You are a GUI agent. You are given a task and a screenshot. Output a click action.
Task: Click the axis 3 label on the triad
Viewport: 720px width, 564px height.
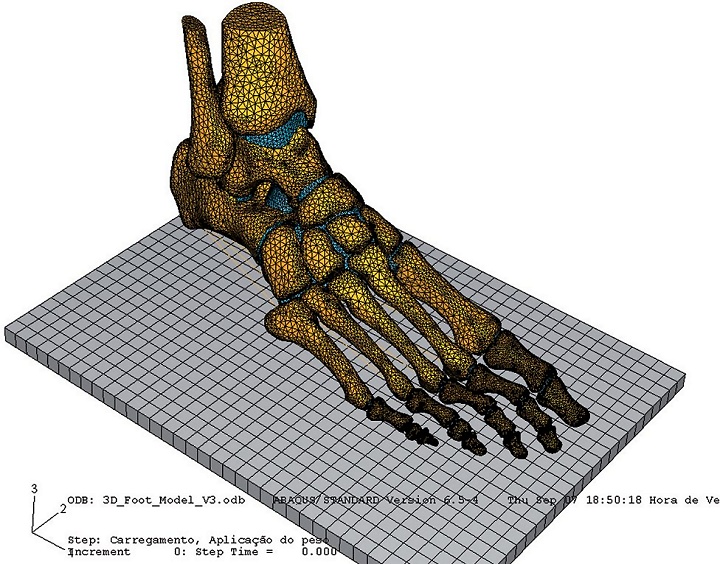point(35,488)
